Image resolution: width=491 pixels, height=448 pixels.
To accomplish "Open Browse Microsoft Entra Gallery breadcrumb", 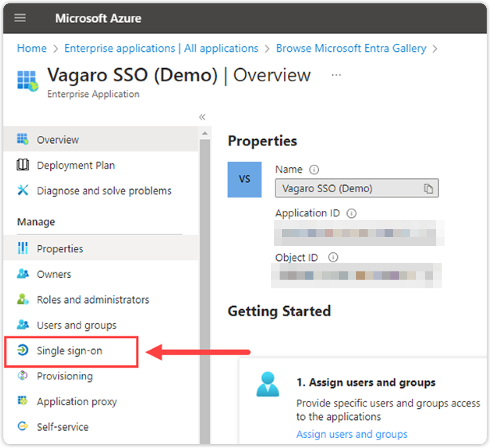I will 351,48.
